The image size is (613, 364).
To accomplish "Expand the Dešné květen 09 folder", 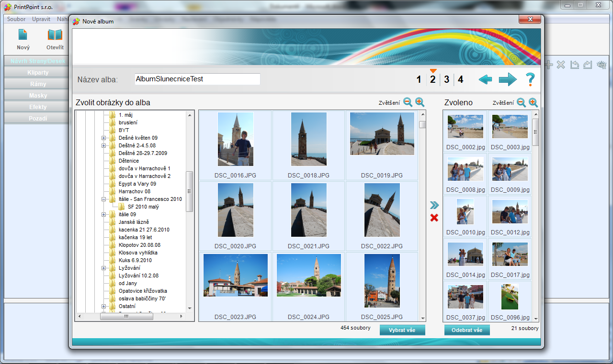I will click(103, 138).
